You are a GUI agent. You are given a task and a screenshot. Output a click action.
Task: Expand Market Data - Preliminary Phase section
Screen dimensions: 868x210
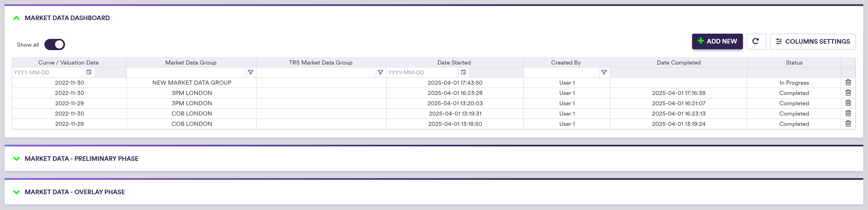[x=16, y=159]
